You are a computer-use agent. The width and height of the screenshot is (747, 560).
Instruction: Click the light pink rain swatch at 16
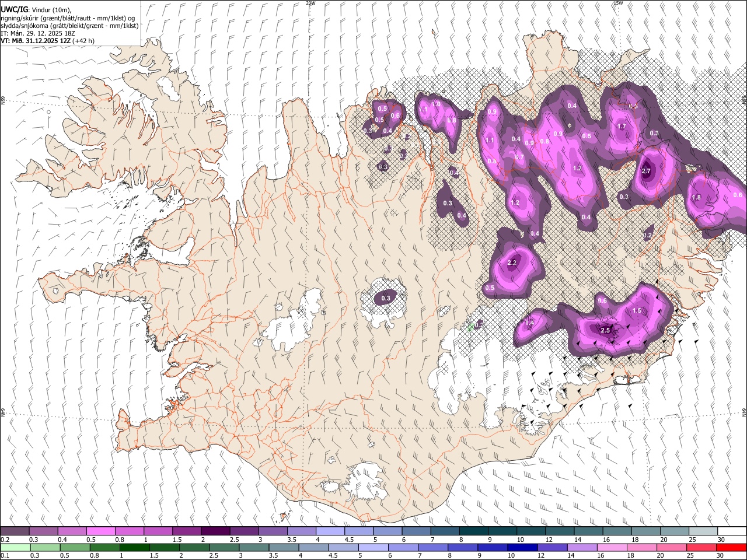612,547
